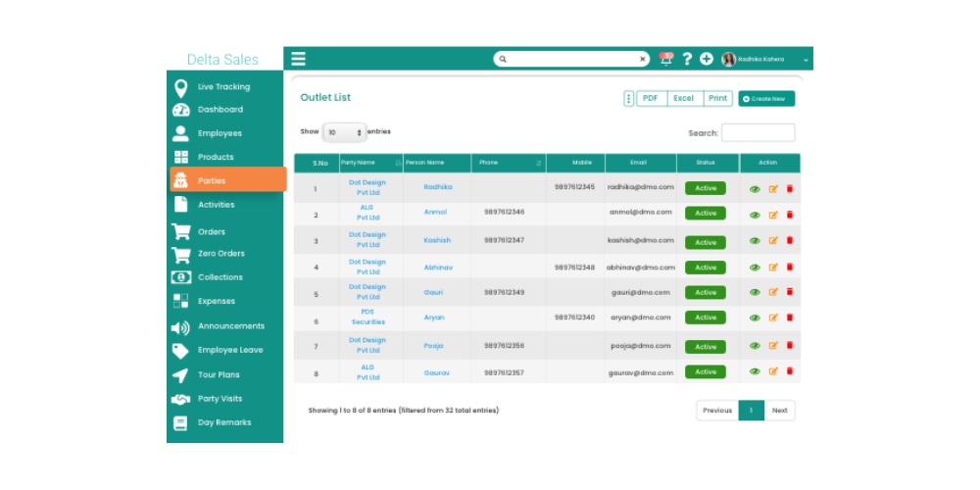Click the table Search input field
The height and width of the screenshot is (490, 980).
coord(759,132)
